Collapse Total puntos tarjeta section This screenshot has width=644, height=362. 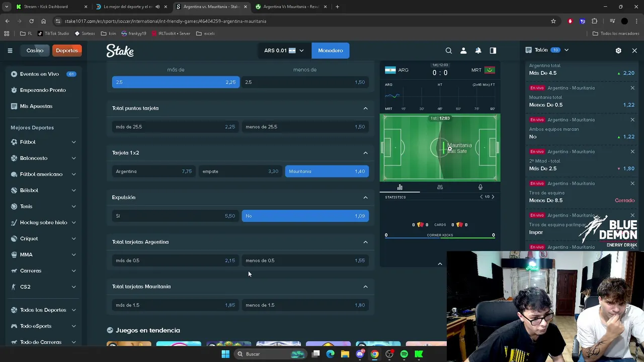[x=366, y=108]
